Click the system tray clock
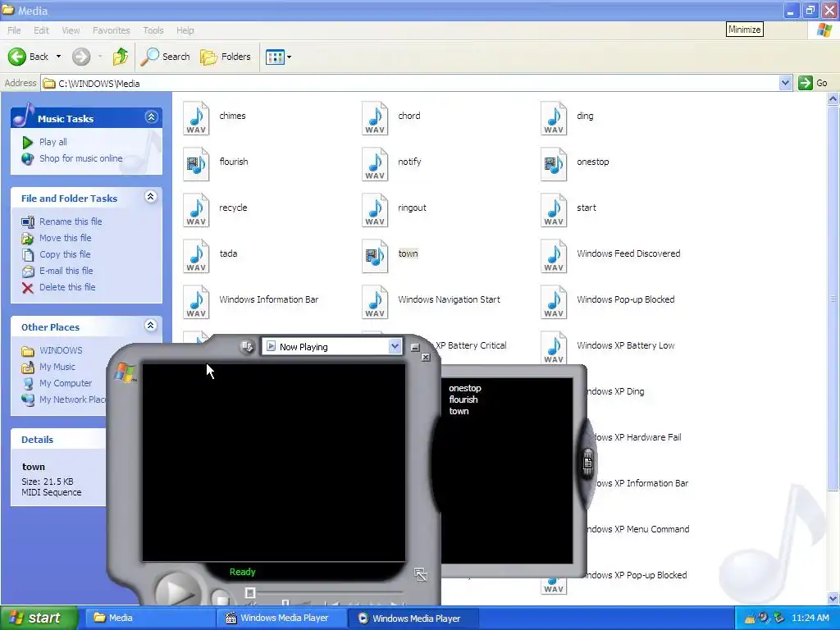This screenshot has height=630, width=840. [810, 618]
